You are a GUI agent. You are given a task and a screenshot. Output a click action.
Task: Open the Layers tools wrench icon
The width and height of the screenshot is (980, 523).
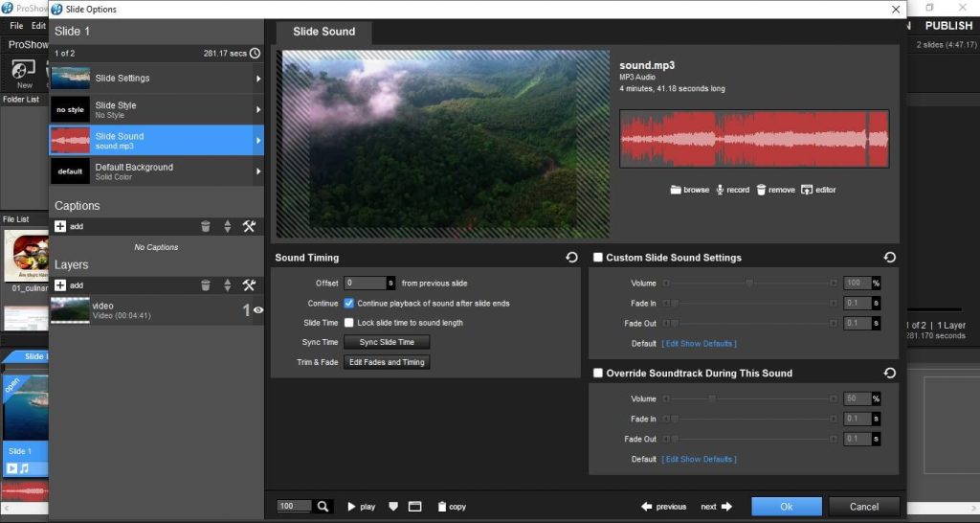249,285
